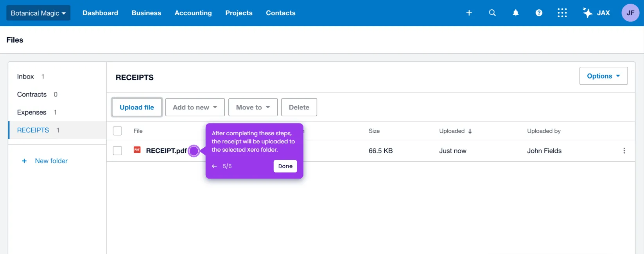Open notifications bell icon
The height and width of the screenshot is (254, 644).
[516, 13]
